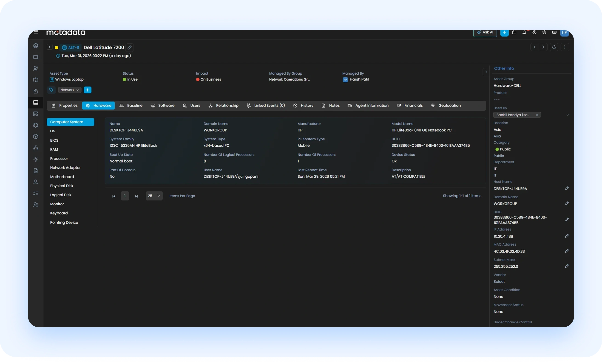Open the notifications bell

point(524,32)
